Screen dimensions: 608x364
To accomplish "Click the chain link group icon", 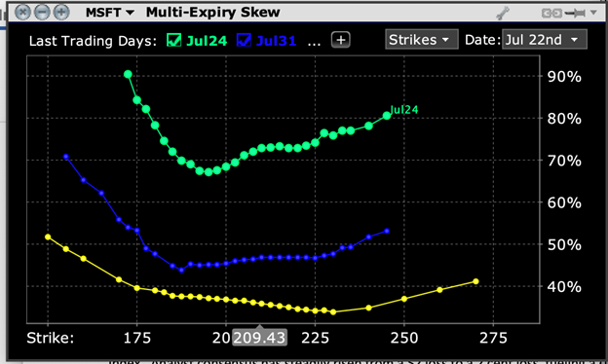I will pyautogui.click(x=552, y=14).
